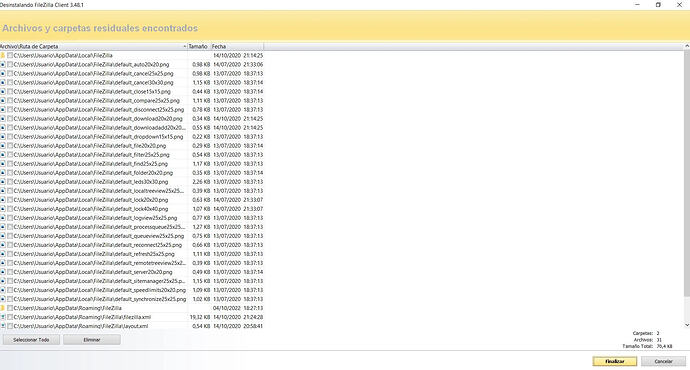Viewport: 690px width, 370px height.
Task: Click size 0,63 KB of default_lock20x20.png
Action: pyautogui.click(x=201, y=200)
